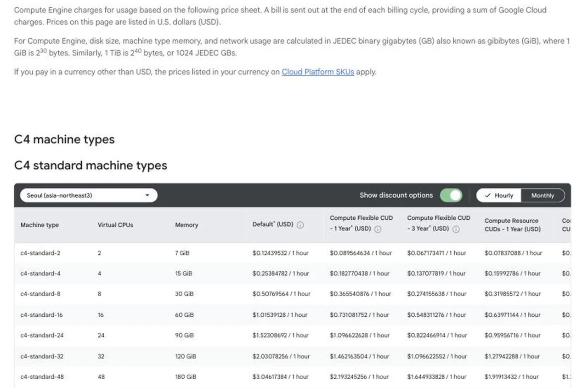The width and height of the screenshot is (588, 388).
Task: Select the c4-standard-24 machine type cell
Action: click(x=42, y=335)
